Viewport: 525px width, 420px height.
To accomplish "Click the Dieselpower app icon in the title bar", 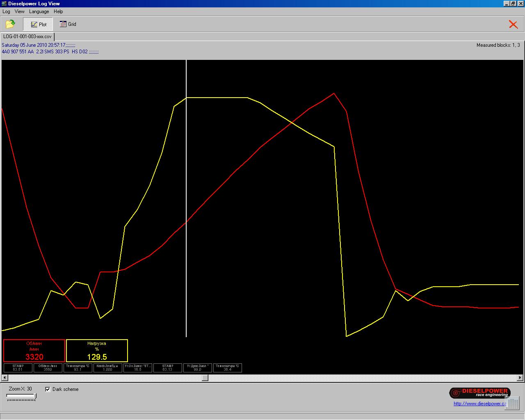I will pos(4,3).
